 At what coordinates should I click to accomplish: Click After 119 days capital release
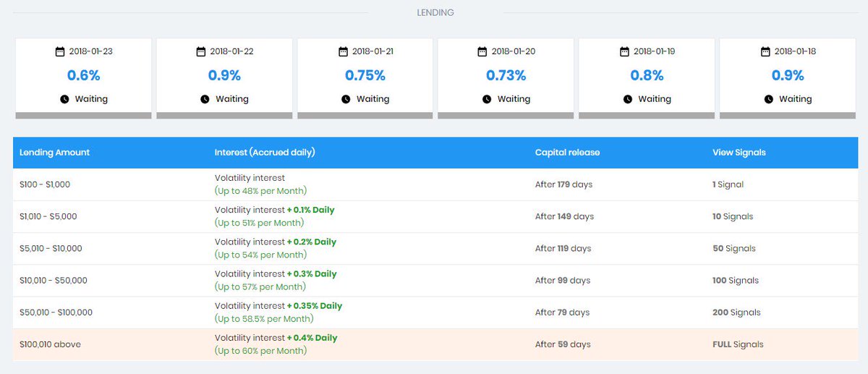point(563,248)
